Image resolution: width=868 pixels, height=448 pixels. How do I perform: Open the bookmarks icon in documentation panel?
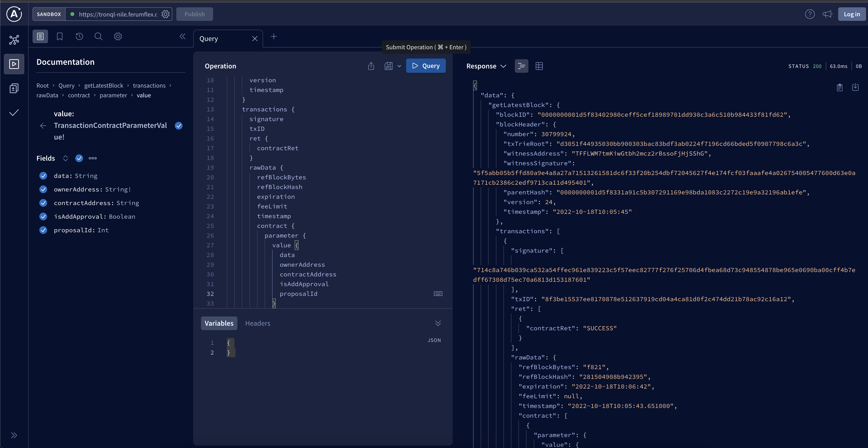(60, 36)
